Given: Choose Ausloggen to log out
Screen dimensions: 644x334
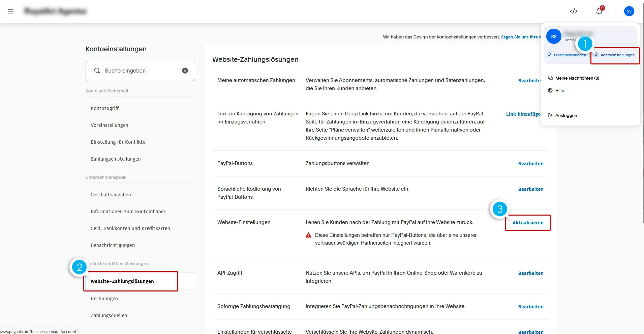Looking at the screenshot, I should point(566,115).
